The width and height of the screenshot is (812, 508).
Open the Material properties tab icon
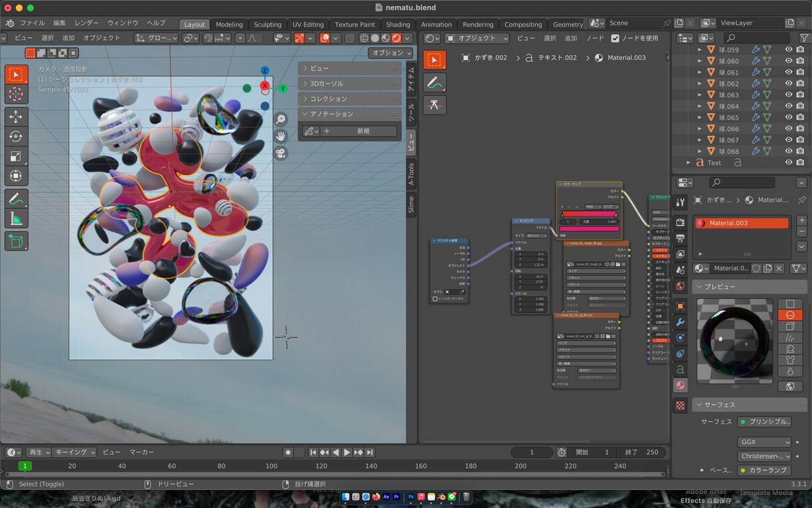pos(680,385)
